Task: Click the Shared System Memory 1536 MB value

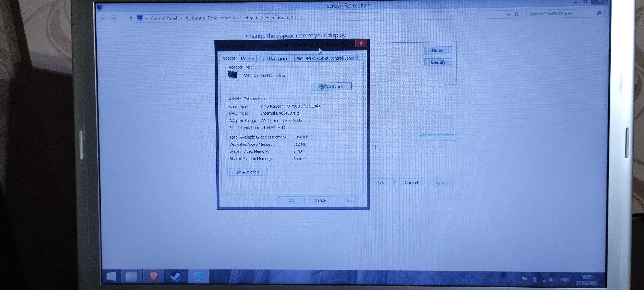Action: click(301, 158)
